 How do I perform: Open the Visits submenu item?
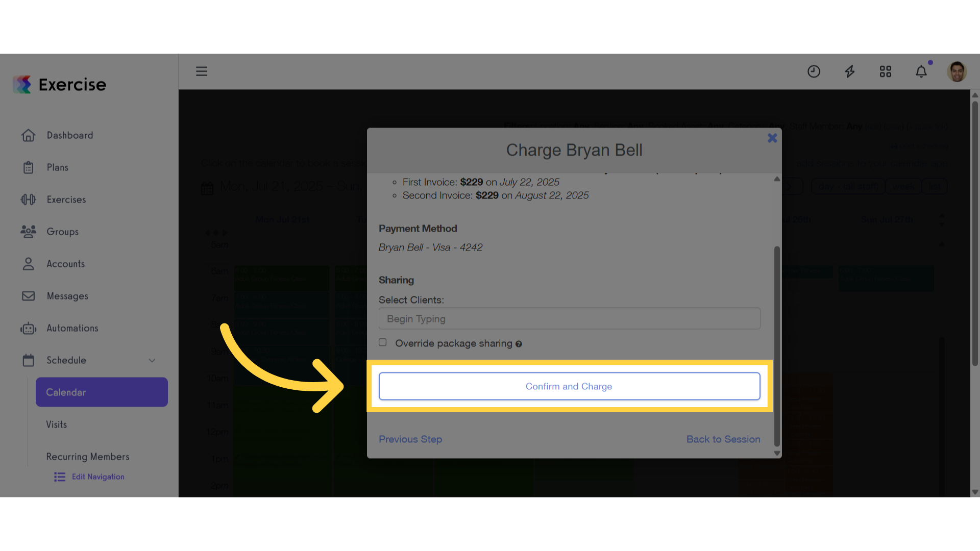57,424
